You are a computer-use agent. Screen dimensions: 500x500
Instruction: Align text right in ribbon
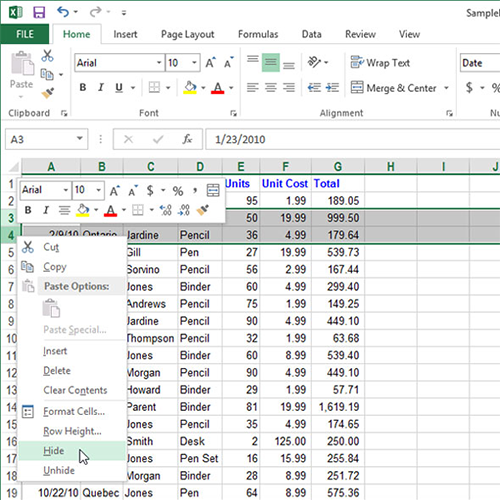[x=289, y=88]
